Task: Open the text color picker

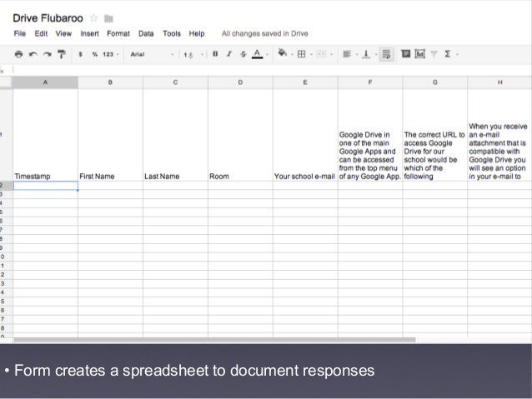Action: click(257, 54)
